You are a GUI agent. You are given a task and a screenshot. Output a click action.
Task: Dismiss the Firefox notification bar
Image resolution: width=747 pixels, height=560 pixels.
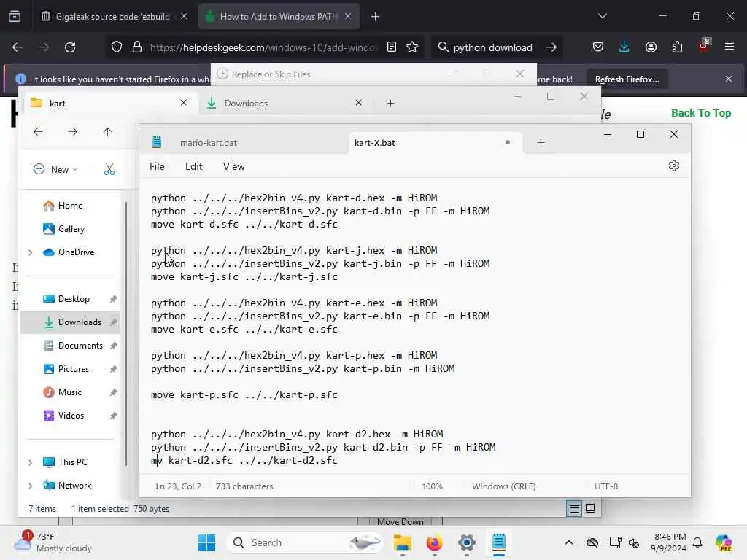click(x=729, y=79)
